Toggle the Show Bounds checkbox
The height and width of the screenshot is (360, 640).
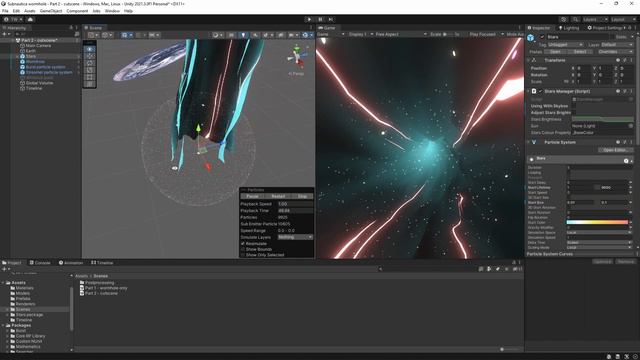click(x=243, y=249)
